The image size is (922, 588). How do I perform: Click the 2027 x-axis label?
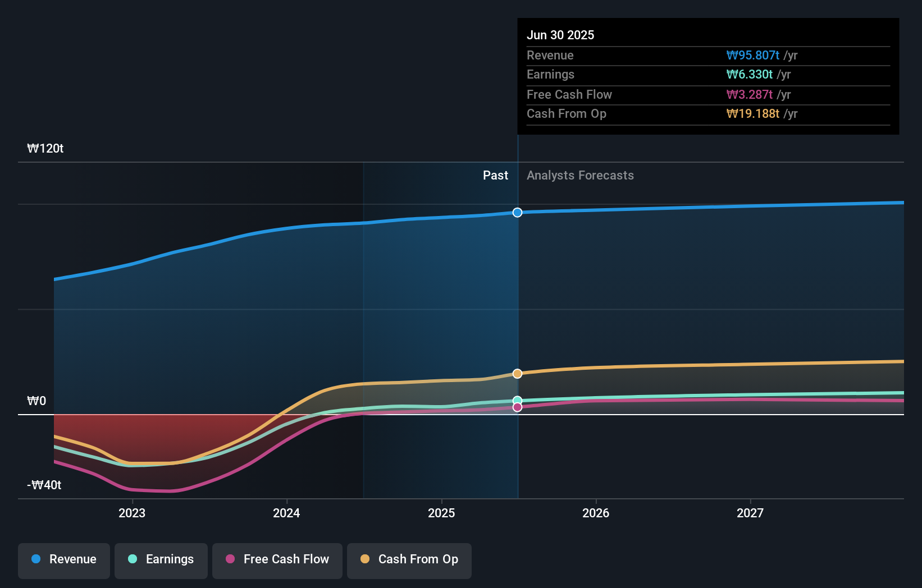click(750, 513)
